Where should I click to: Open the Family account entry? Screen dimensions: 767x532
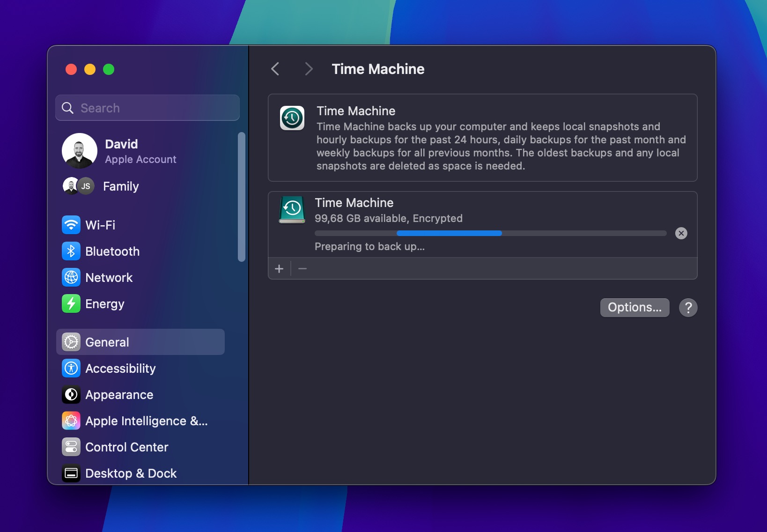pos(120,186)
